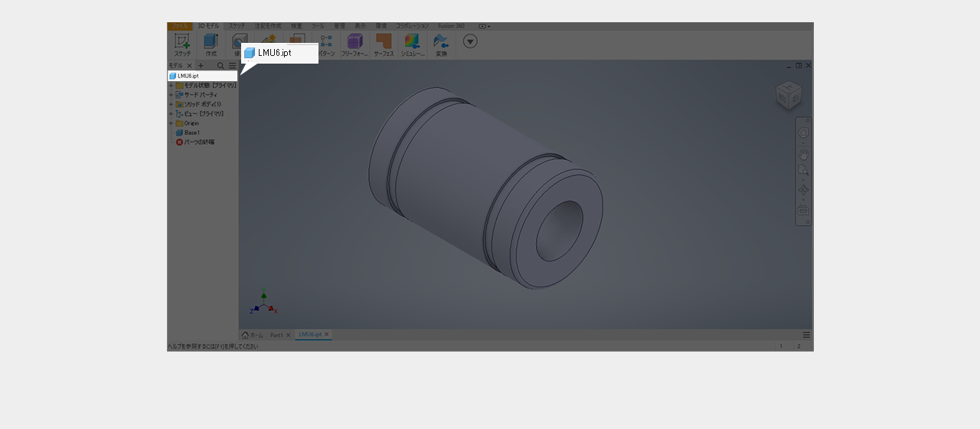Expand the モデル状態 tree node
Screen dimensions: 980x429
pyautogui.click(x=171, y=86)
